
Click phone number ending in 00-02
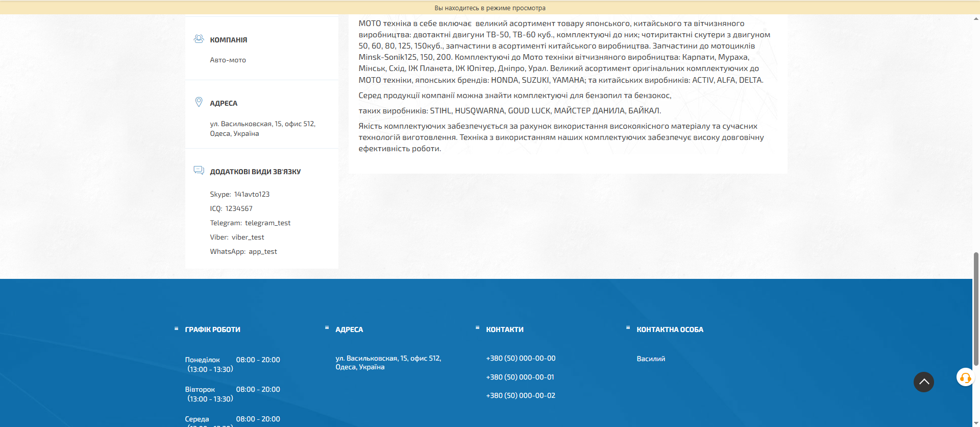point(521,396)
